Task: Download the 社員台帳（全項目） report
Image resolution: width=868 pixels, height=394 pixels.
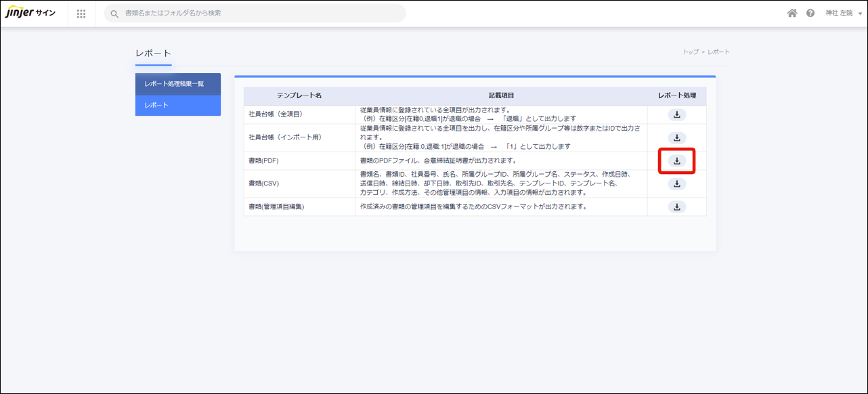Action: click(676, 115)
